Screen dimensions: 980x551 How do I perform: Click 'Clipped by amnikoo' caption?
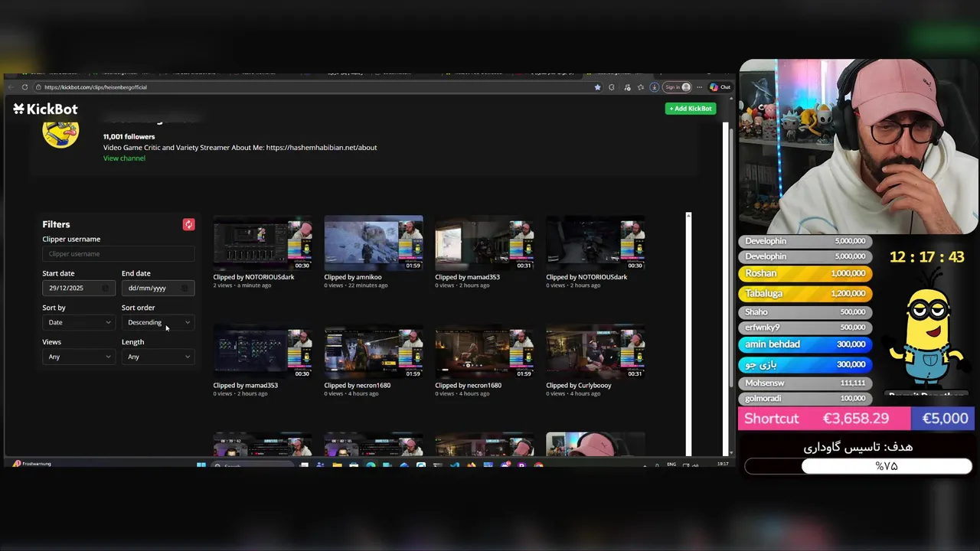tap(353, 277)
